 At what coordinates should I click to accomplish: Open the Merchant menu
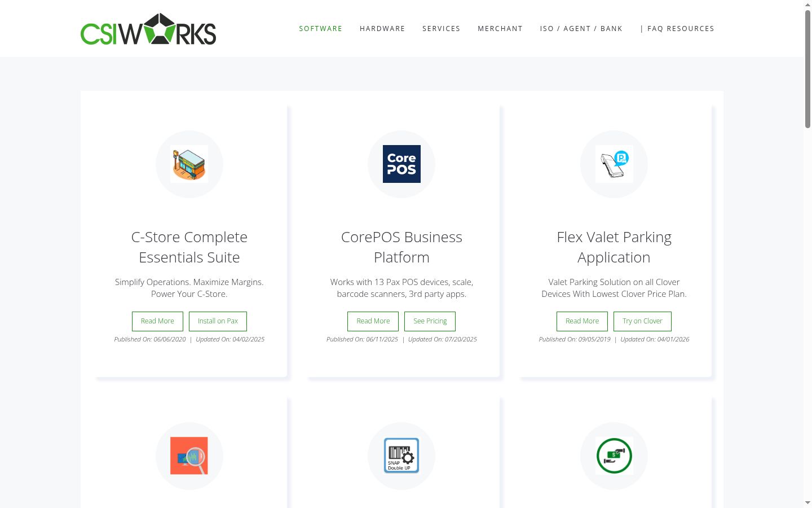[500, 29]
